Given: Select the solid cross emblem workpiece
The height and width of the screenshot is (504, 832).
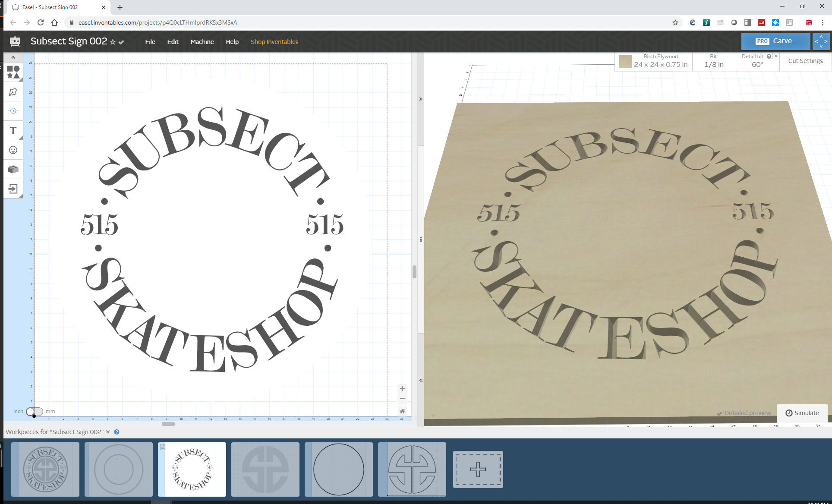Looking at the screenshot, I should 265,469.
